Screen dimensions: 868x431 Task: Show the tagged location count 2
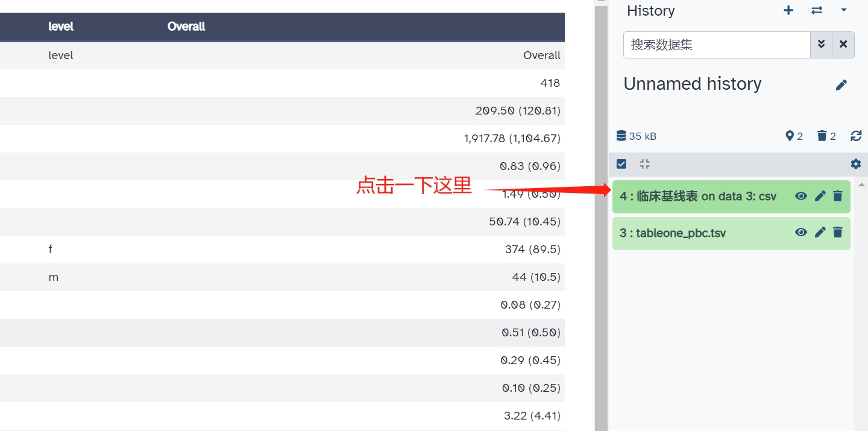click(x=794, y=136)
